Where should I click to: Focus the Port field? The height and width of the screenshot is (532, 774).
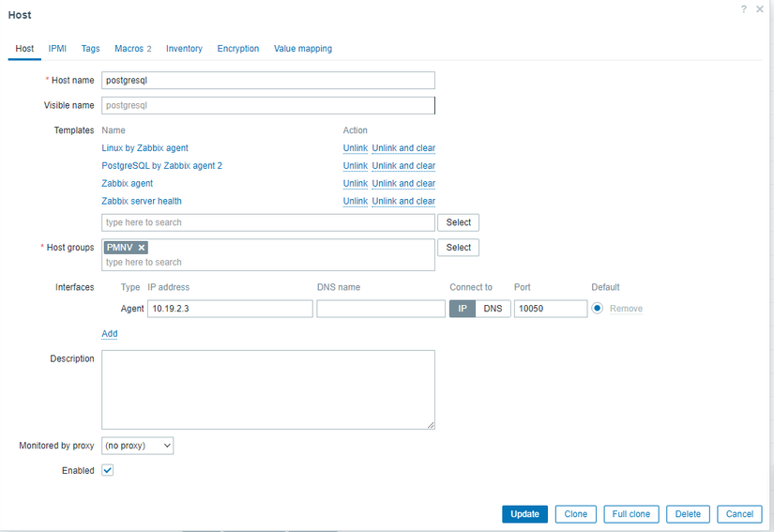tap(551, 309)
